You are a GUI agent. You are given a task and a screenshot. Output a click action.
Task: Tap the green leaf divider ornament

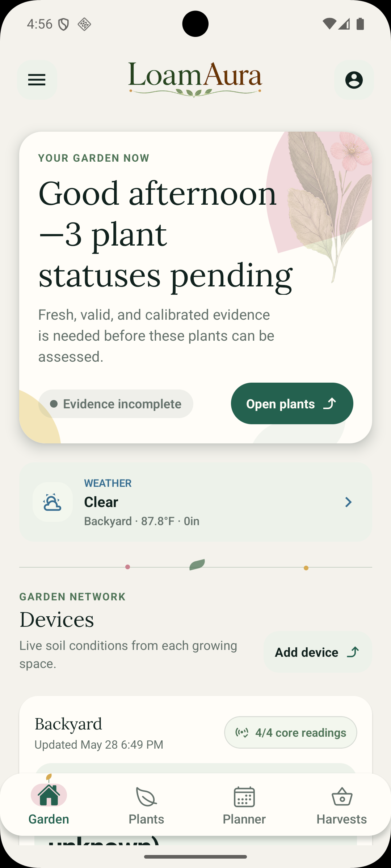(x=197, y=565)
